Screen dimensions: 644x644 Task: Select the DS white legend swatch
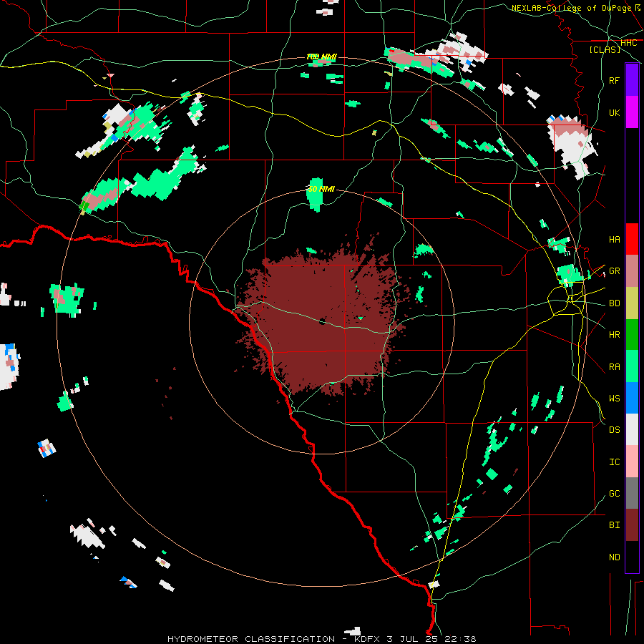click(632, 429)
